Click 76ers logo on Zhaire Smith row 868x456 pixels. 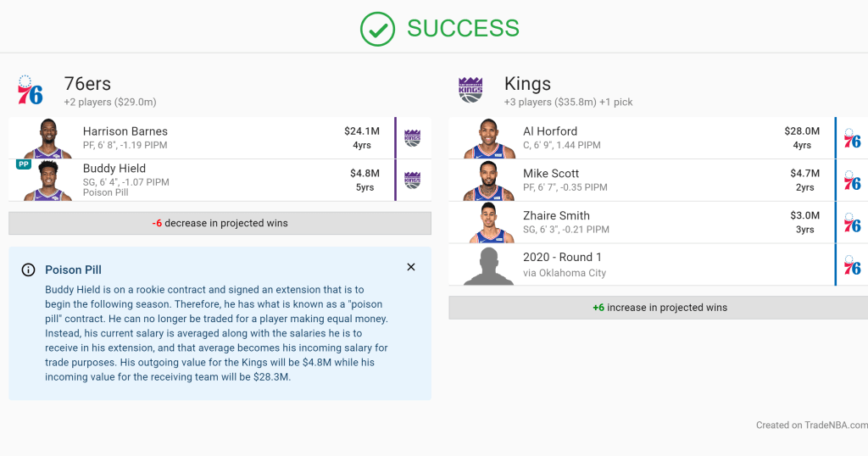tap(853, 223)
